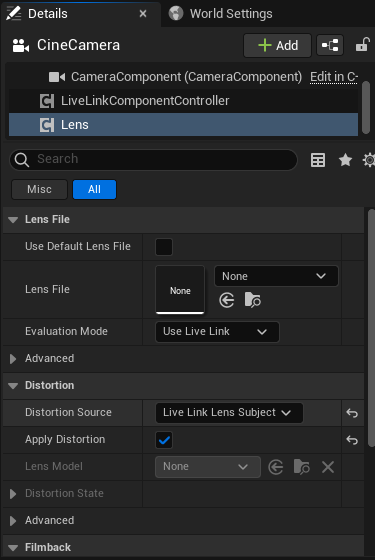Click the Add component button

coord(278,45)
